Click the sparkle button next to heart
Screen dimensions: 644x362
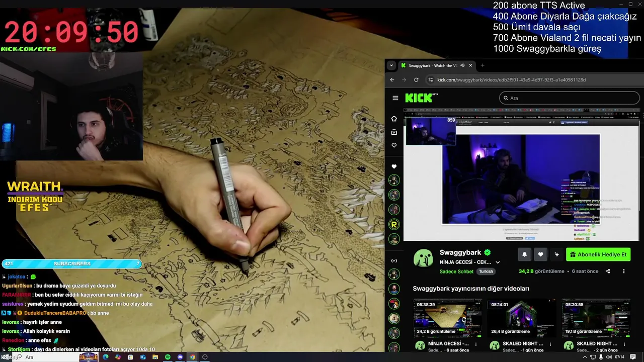pos(556,254)
